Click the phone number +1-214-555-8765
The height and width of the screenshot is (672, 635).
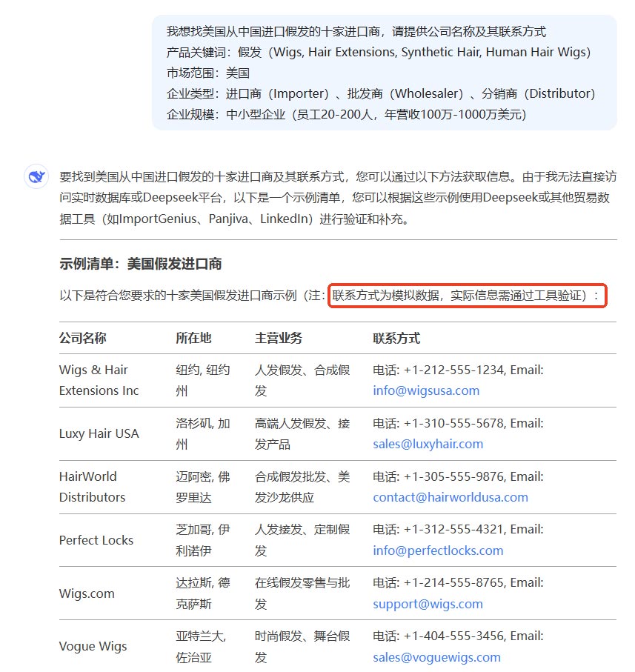(453, 582)
